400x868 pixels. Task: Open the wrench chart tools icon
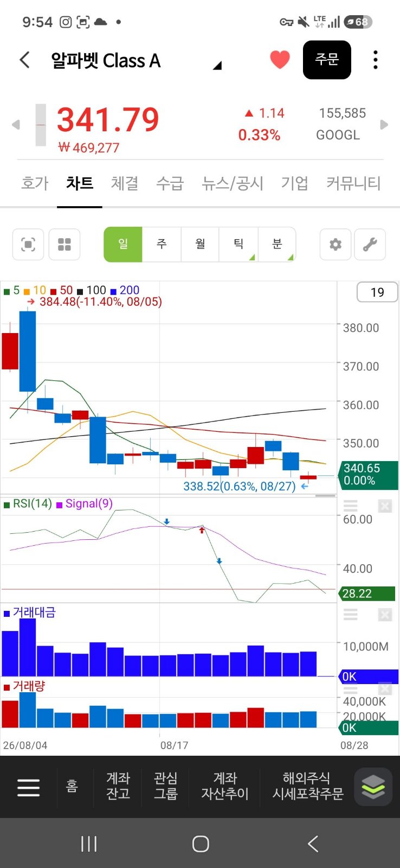pos(370,245)
